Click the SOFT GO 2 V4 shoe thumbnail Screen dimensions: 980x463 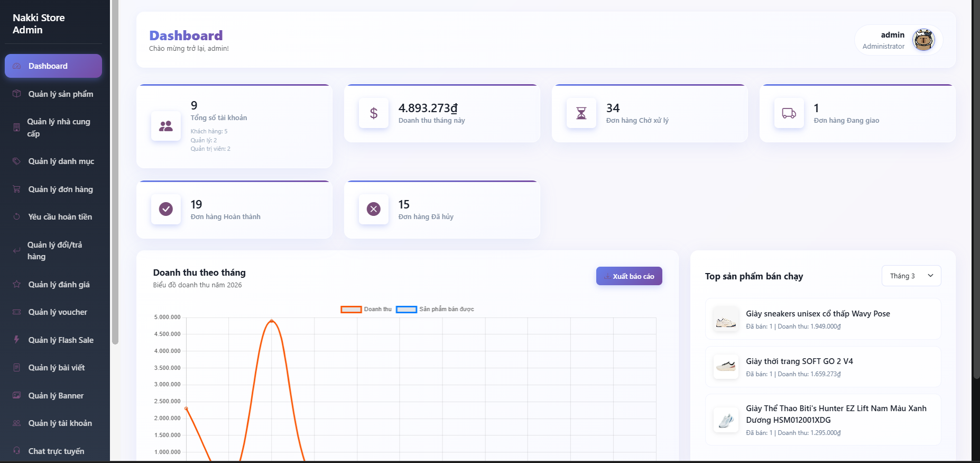tap(726, 367)
